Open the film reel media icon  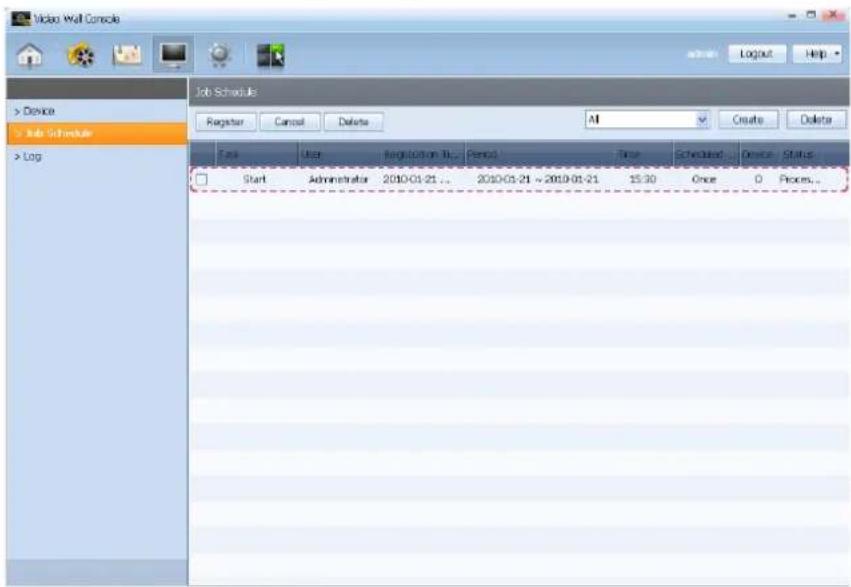pos(80,55)
